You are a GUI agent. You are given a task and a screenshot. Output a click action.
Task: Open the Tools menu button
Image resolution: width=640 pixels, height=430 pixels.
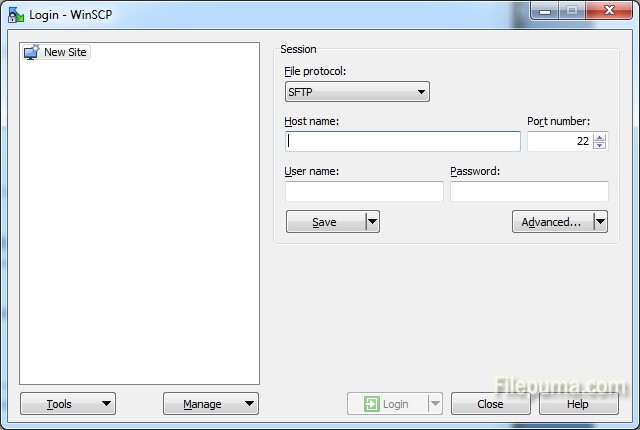(x=67, y=404)
